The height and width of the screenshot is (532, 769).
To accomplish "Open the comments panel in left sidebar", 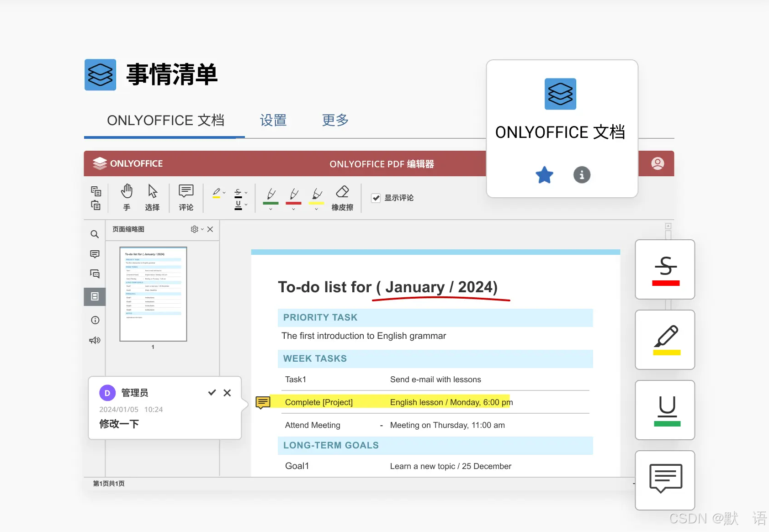I will (95, 254).
